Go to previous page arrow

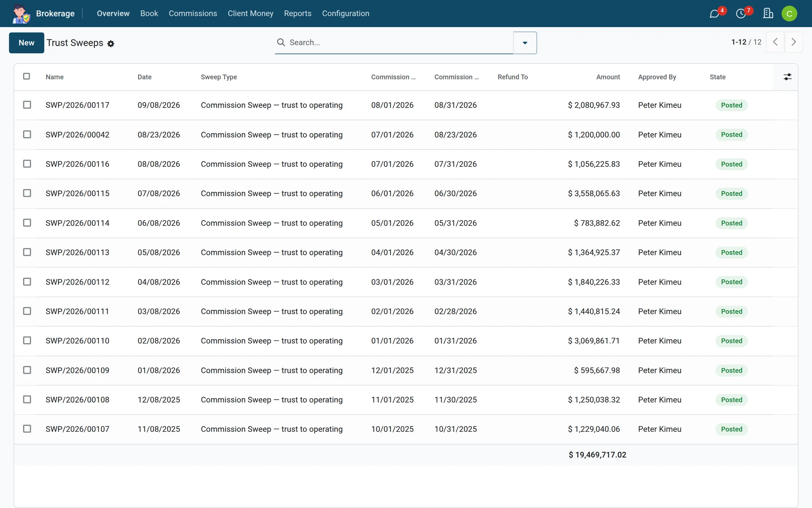pos(775,42)
